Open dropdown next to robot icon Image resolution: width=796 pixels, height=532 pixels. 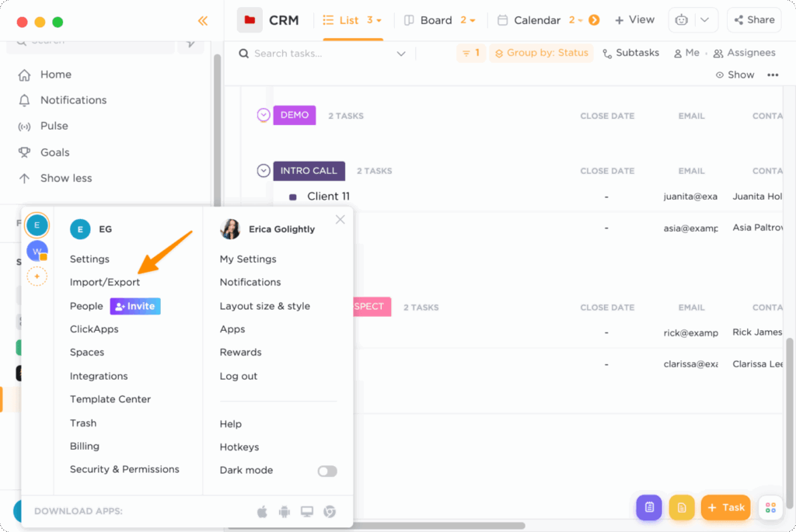(704, 20)
